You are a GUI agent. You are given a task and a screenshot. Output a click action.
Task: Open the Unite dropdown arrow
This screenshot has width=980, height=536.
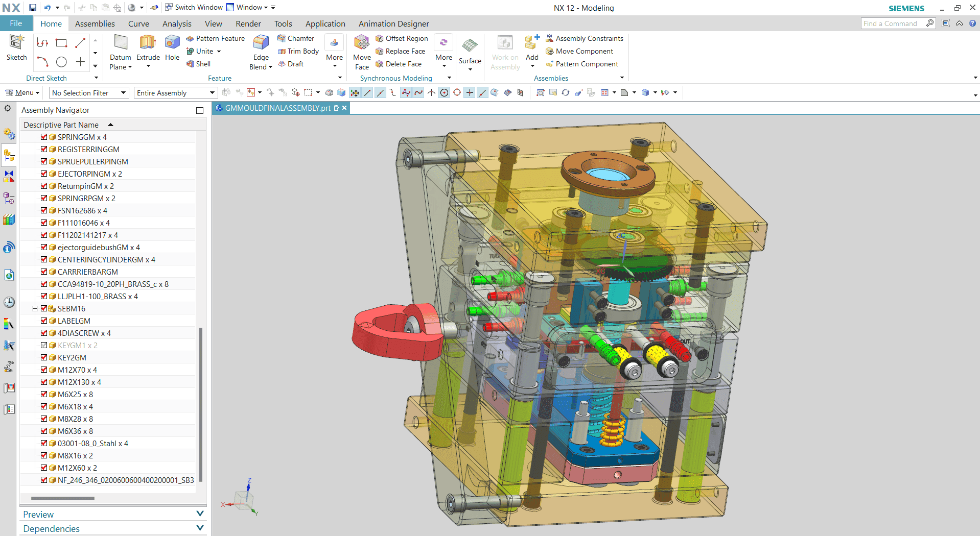(219, 52)
